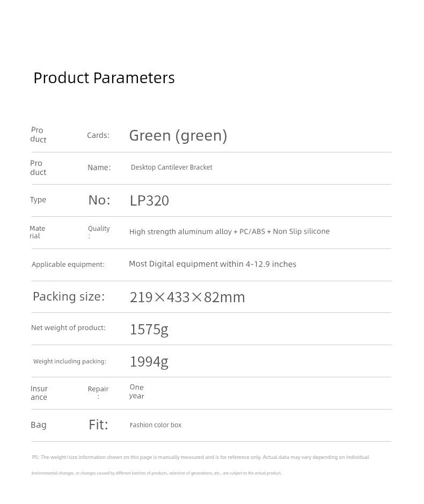The height and width of the screenshot is (504, 424).
Task: Select Desktop Cantilever Bracket product name
Action: click(171, 167)
